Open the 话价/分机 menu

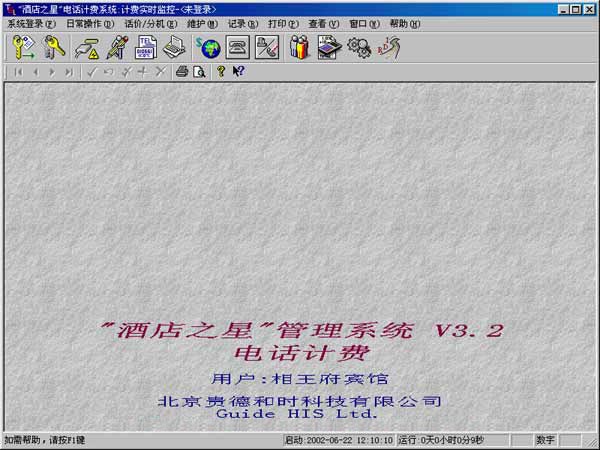[151, 24]
